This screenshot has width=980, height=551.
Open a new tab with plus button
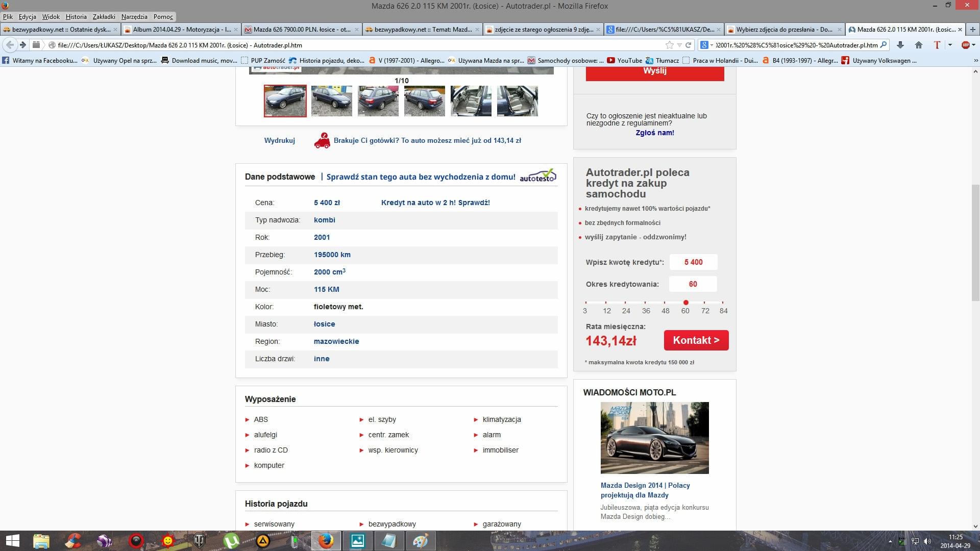click(x=972, y=29)
